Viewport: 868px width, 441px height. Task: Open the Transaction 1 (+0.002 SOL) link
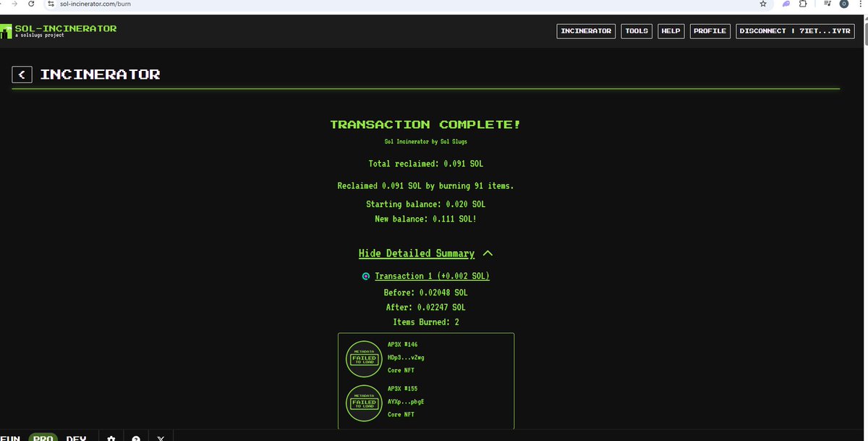433,276
